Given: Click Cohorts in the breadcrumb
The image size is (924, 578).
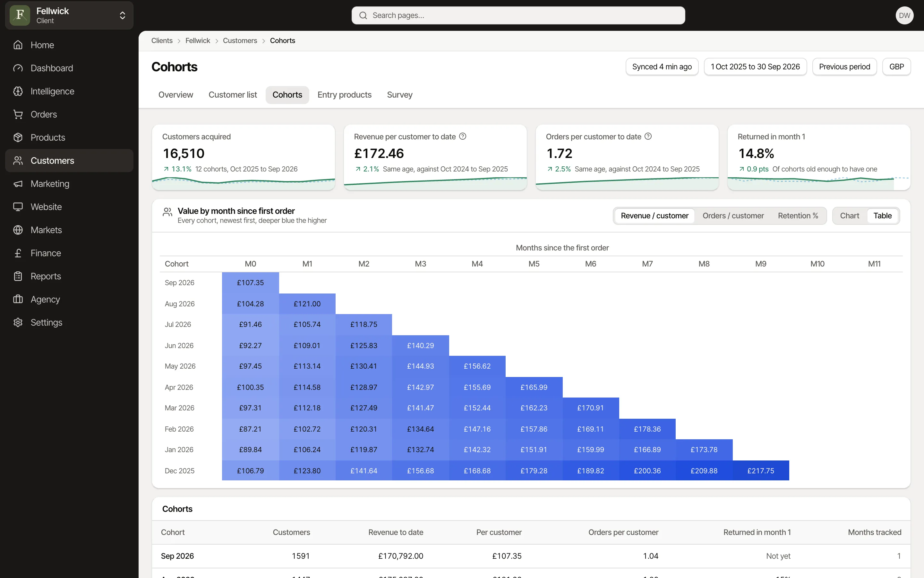Looking at the screenshot, I should point(283,40).
